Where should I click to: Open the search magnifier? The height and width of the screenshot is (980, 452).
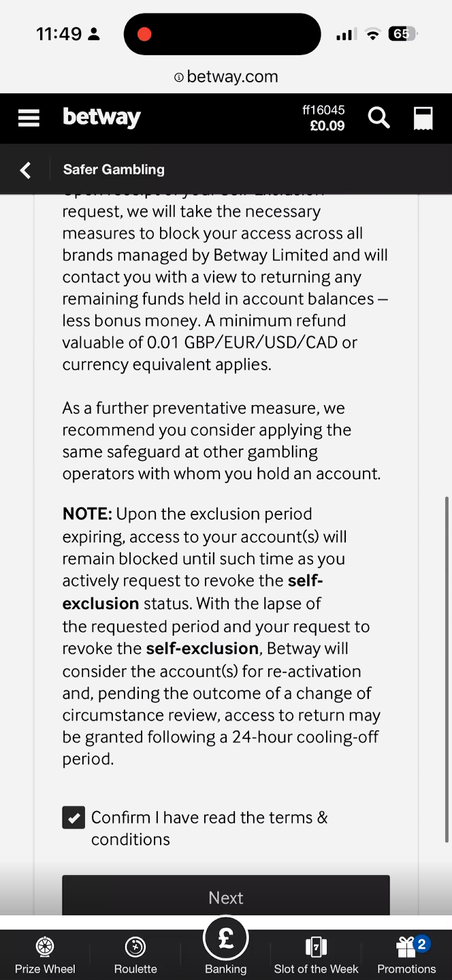click(378, 118)
